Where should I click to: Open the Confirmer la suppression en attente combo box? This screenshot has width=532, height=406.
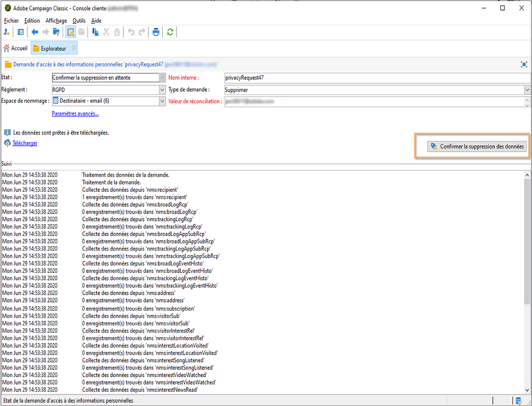(x=109, y=78)
